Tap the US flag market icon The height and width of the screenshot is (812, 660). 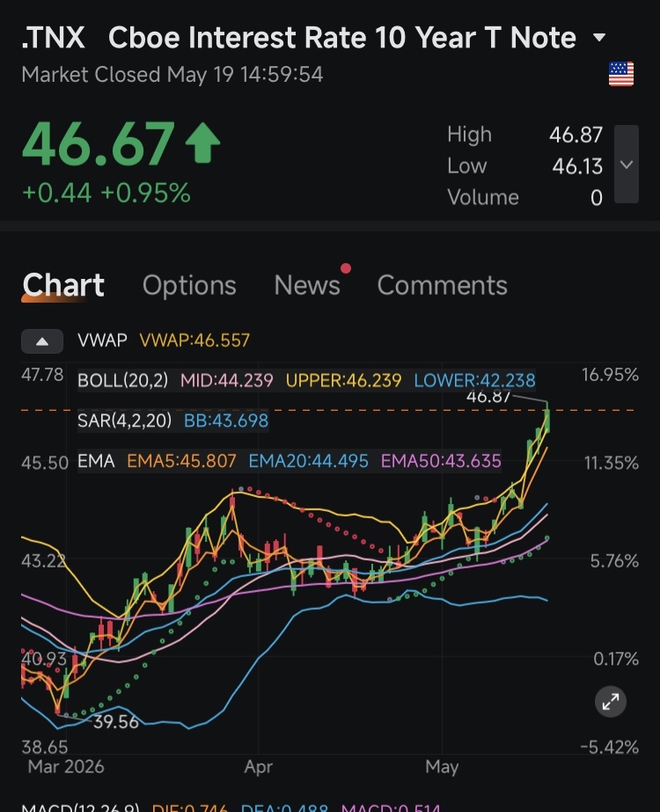tap(620, 74)
